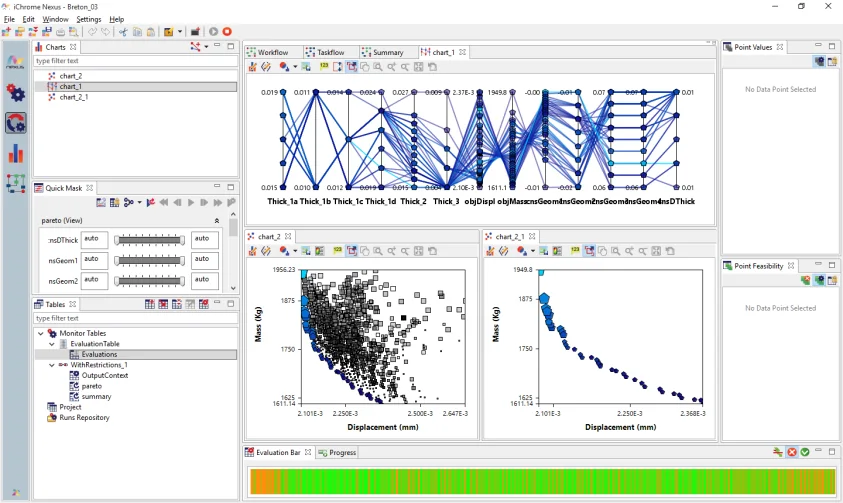The width and height of the screenshot is (843, 503).
Task: Click the Charts panel filter text field
Action: (136, 61)
